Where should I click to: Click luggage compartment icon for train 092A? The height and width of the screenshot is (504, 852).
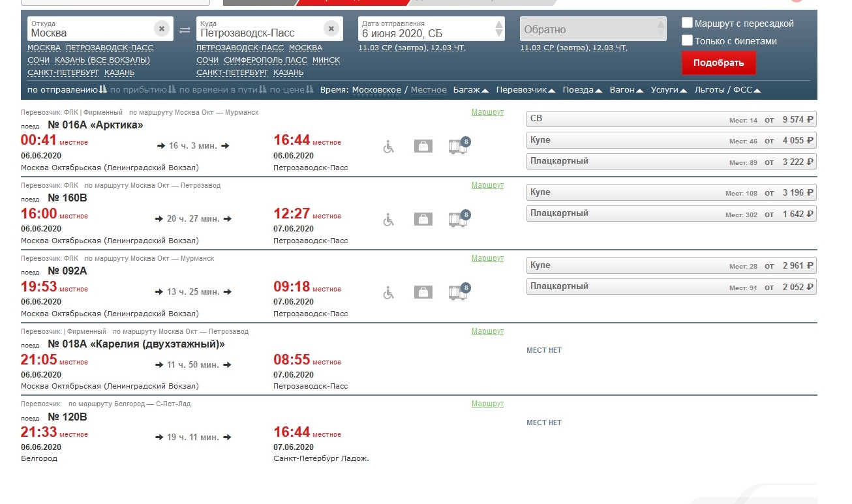point(459,292)
